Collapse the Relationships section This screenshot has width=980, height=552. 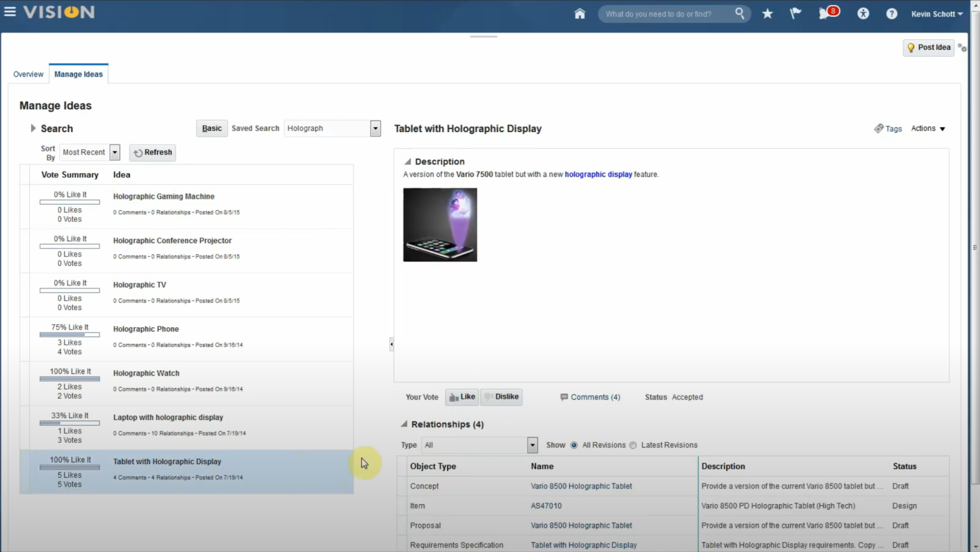(x=404, y=424)
